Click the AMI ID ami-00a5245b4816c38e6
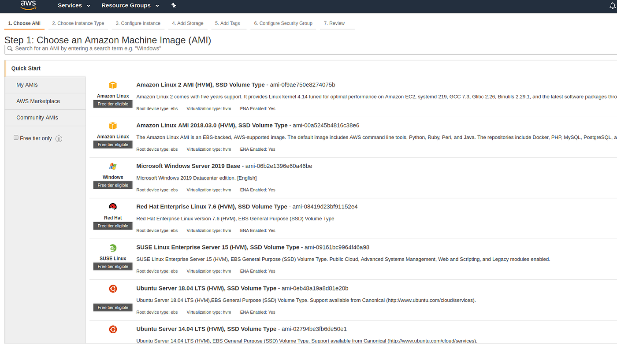Viewport: 617px width, 364px height. [326, 125]
